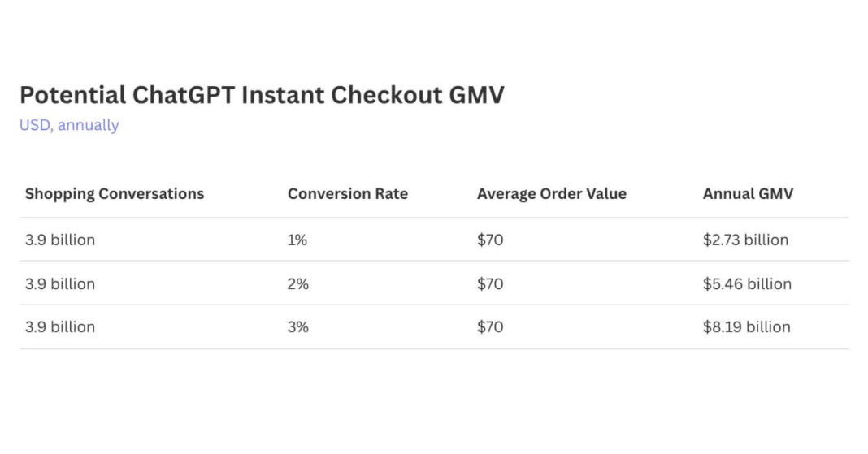868x454 pixels.
Task: Click the Potential ChatGPT Instant Checkout GMV title
Action: click(x=262, y=95)
